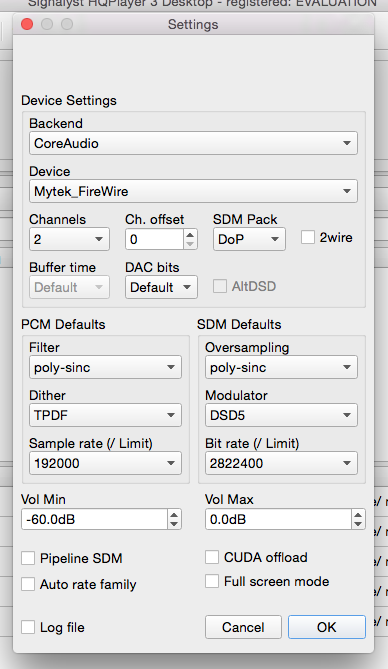Open the Bit rate dropdown showing 2822400
Image resolution: width=388 pixels, height=669 pixels.
point(281,463)
